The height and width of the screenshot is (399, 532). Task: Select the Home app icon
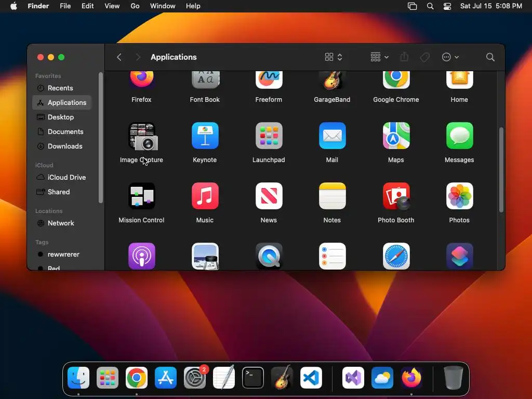(459, 80)
